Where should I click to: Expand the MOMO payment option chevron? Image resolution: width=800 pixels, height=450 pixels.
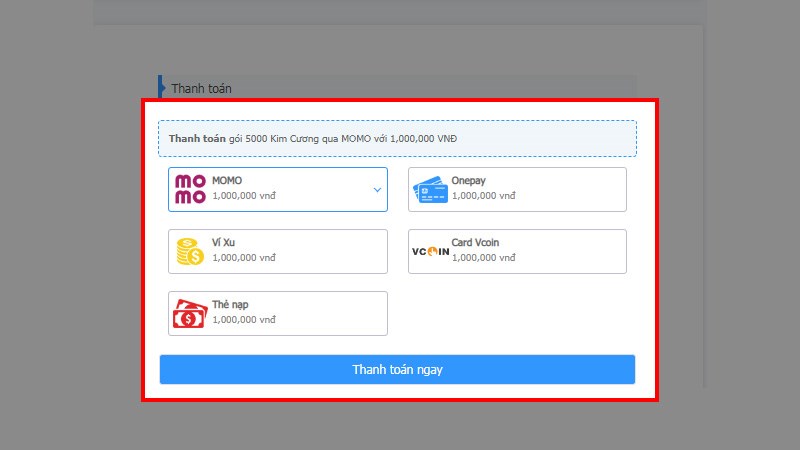click(x=377, y=190)
